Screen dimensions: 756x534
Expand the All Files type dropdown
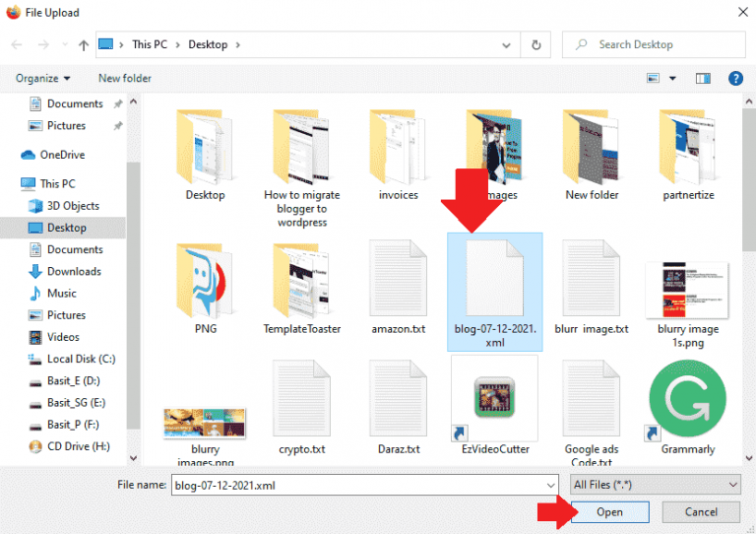656,485
